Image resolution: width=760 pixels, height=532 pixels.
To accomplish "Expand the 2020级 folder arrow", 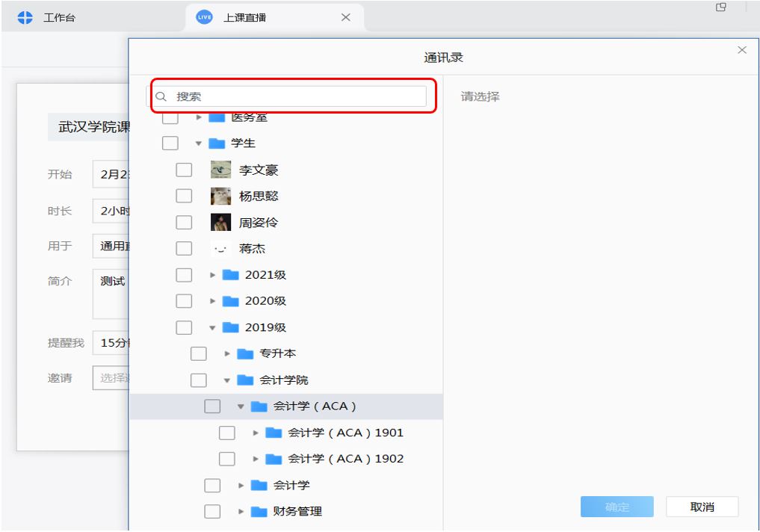I will click(213, 301).
